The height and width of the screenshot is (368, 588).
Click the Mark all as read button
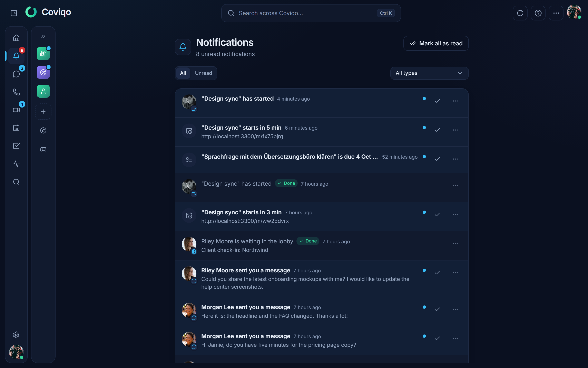point(436,43)
